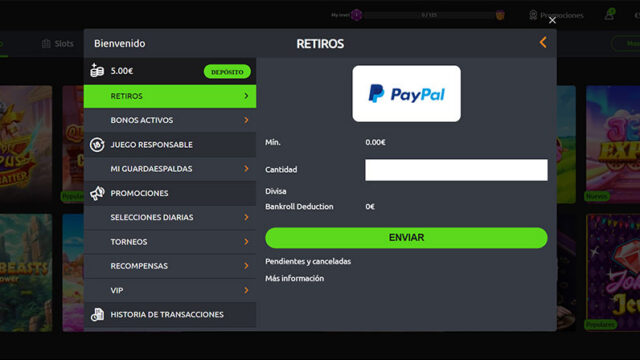Click the Promociones megaphone icon in sidebar
This screenshot has height=360, width=640.
tap(97, 193)
